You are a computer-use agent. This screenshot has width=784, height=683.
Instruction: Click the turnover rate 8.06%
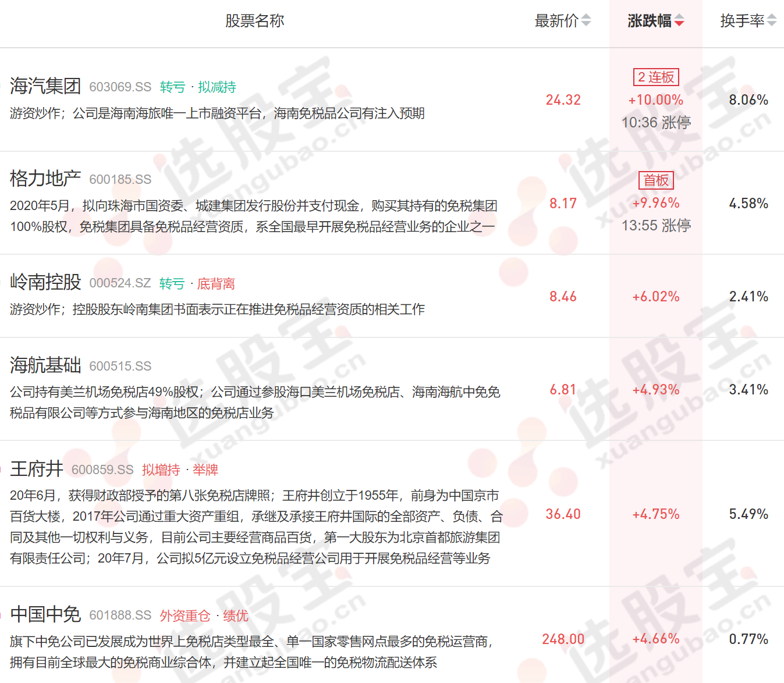[748, 100]
